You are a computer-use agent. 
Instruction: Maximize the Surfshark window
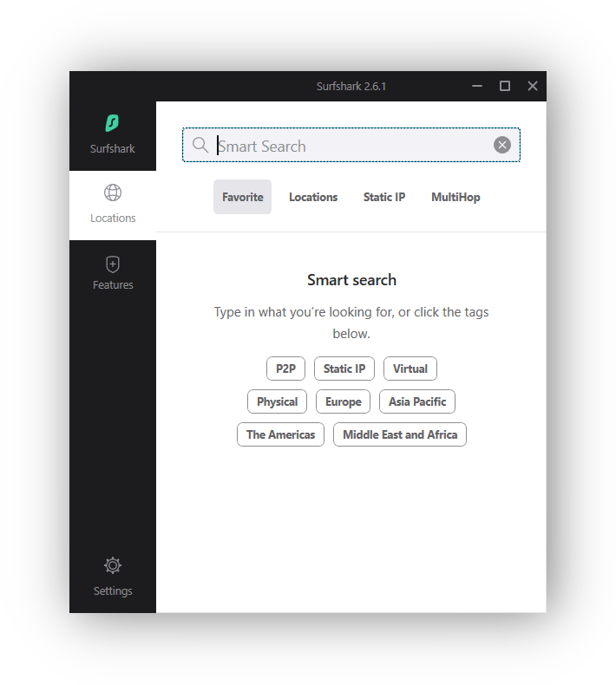point(505,86)
